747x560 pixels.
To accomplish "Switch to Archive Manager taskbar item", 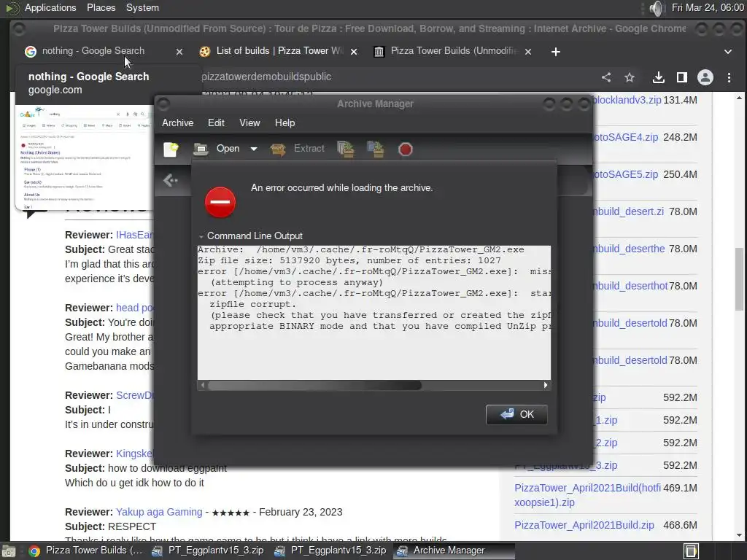I will 454,551.
